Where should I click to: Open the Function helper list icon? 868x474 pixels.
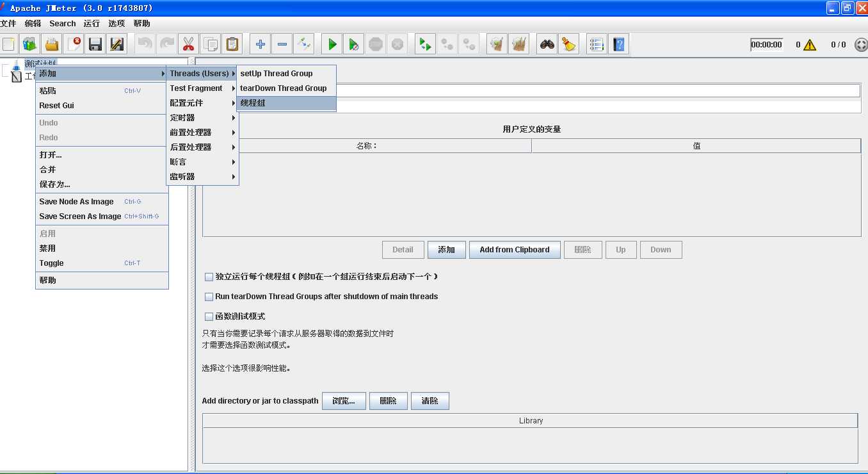(597, 44)
